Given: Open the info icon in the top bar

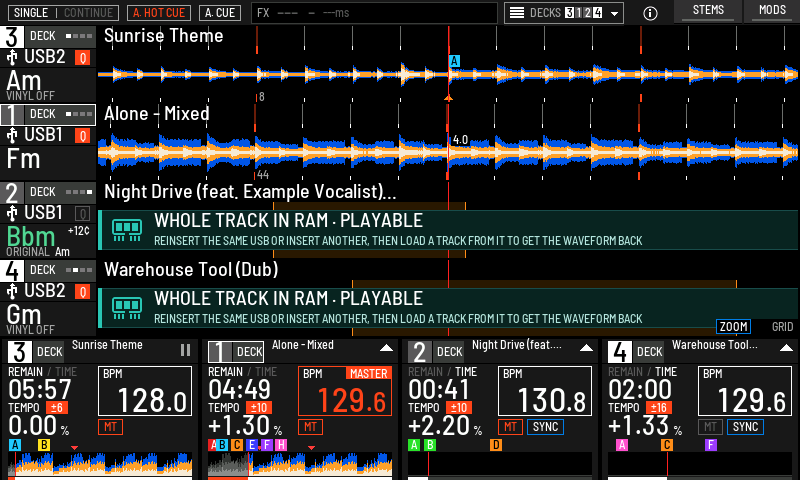Looking at the screenshot, I should tap(650, 13).
